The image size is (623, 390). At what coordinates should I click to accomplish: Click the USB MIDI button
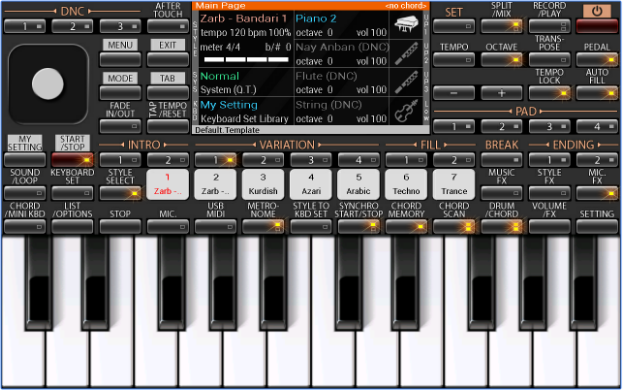[x=215, y=227]
